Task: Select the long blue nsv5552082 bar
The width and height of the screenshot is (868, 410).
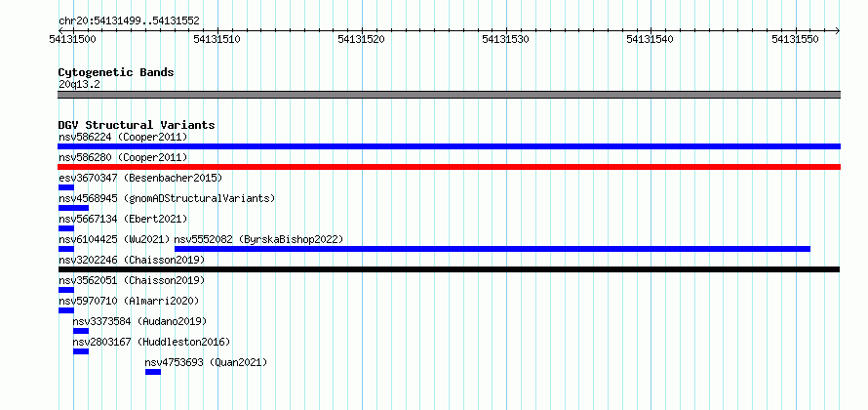Action: [x=493, y=249]
